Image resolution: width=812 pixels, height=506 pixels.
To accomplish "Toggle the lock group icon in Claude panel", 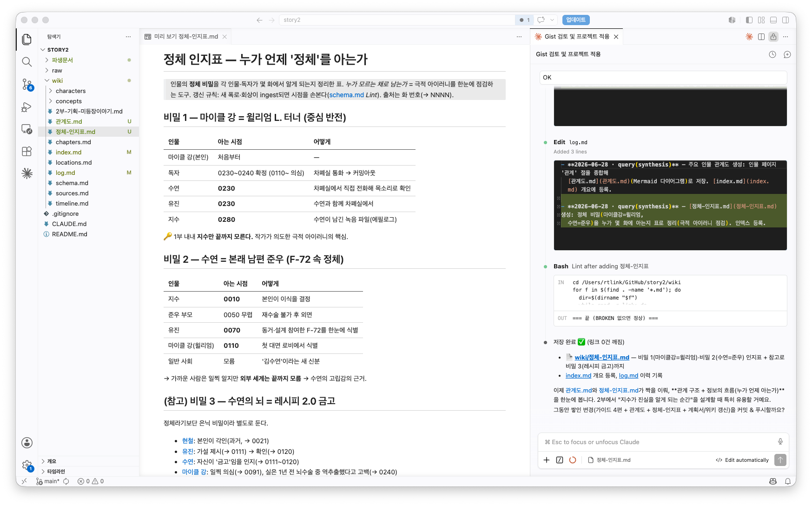I will (x=773, y=37).
